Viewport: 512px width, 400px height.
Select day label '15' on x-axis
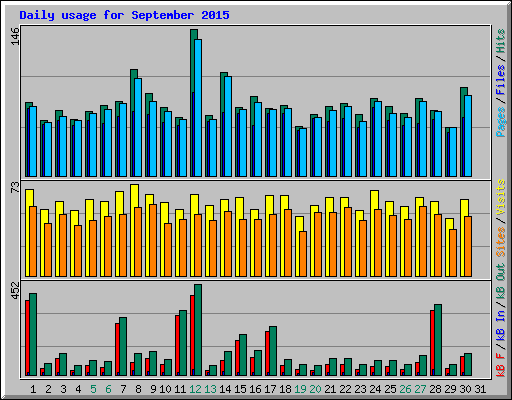click(240, 389)
